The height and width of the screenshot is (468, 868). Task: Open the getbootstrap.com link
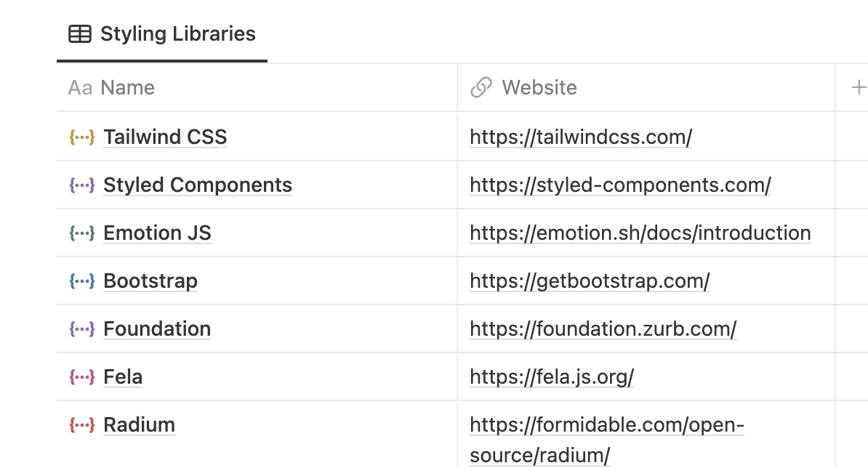pyautogui.click(x=590, y=281)
